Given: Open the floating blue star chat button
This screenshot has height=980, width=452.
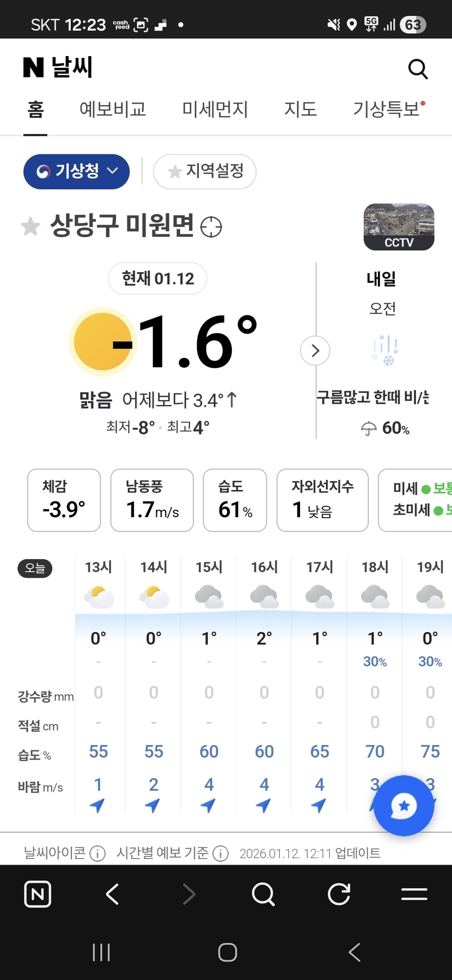Looking at the screenshot, I should click(x=404, y=806).
